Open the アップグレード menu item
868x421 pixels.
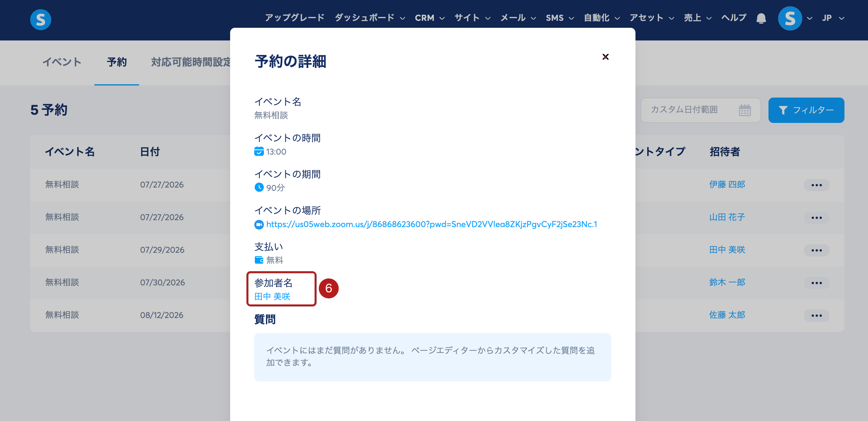click(x=294, y=18)
